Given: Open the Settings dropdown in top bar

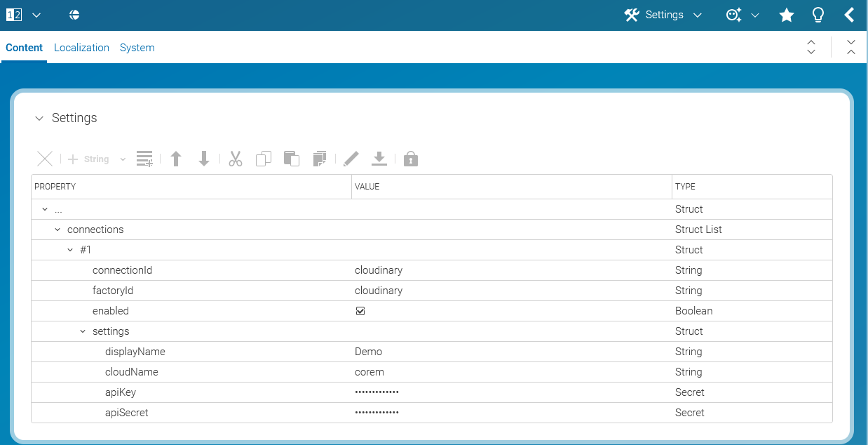Looking at the screenshot, I should (663, 15).
